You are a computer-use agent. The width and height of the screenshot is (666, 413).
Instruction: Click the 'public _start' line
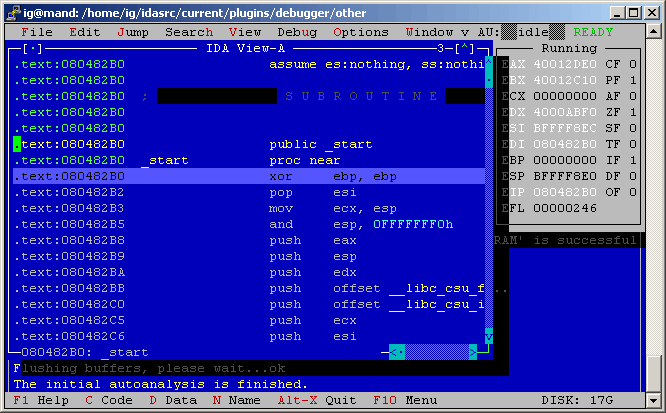pyautogui.click(x=249, y=144)
